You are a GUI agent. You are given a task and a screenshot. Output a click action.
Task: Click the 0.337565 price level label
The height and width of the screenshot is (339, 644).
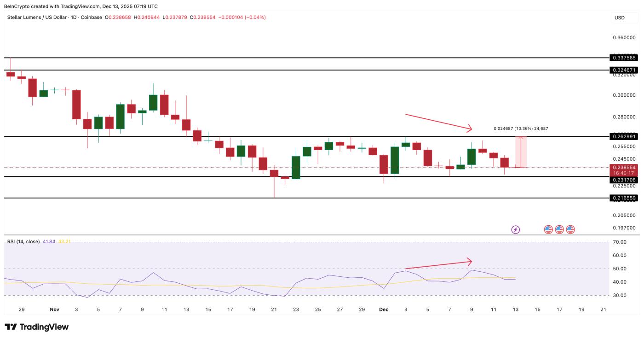point(625,58)
